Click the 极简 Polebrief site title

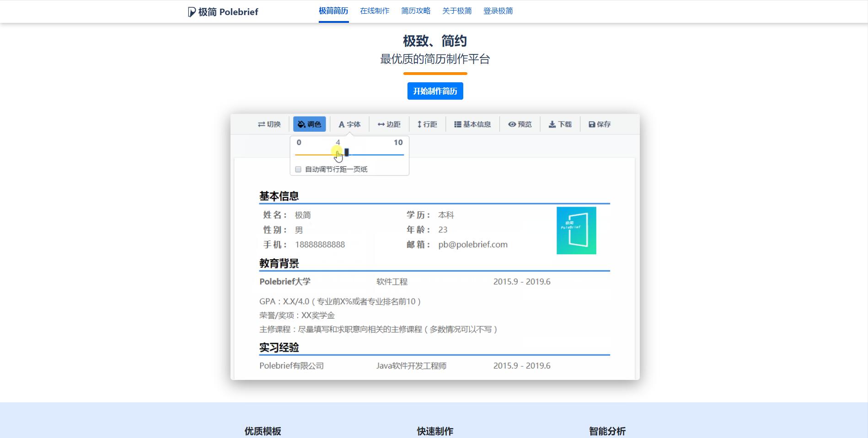pos(229,11)
